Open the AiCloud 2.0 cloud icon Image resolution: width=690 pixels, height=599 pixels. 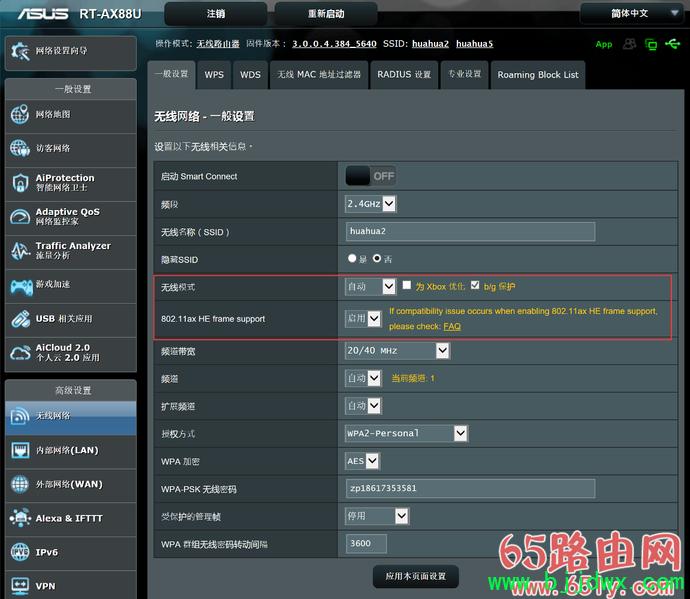point(20,353)
